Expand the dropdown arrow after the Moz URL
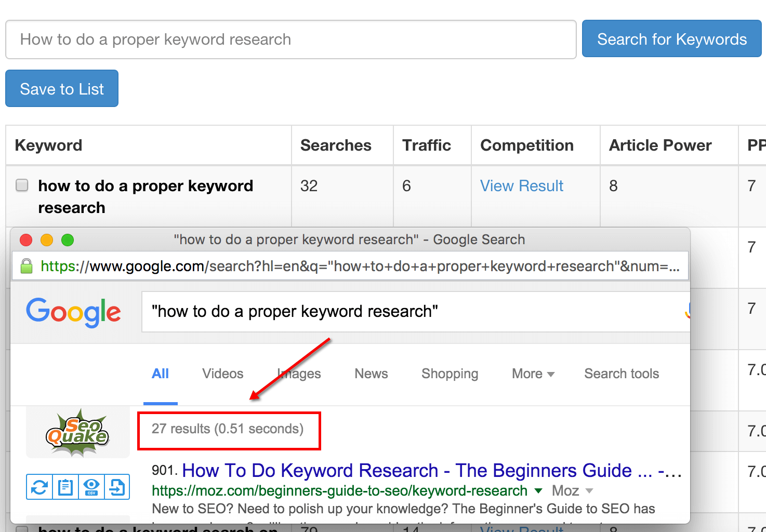This screenshot has height=532, width=766. click(538, 490)
